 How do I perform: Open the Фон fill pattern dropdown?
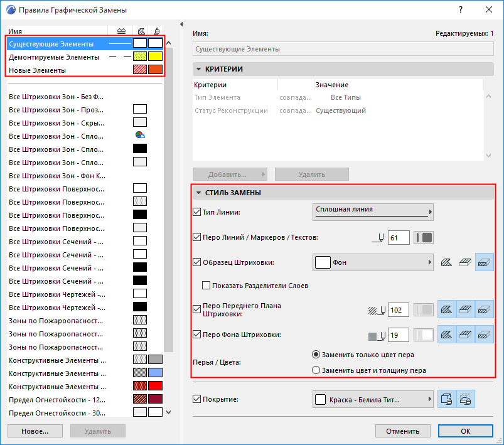click(x=373, y=262)
